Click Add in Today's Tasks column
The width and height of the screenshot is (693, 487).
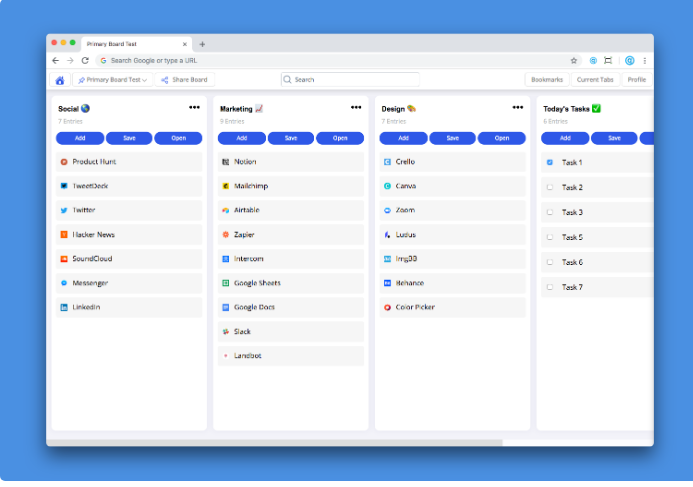[565, 138]
